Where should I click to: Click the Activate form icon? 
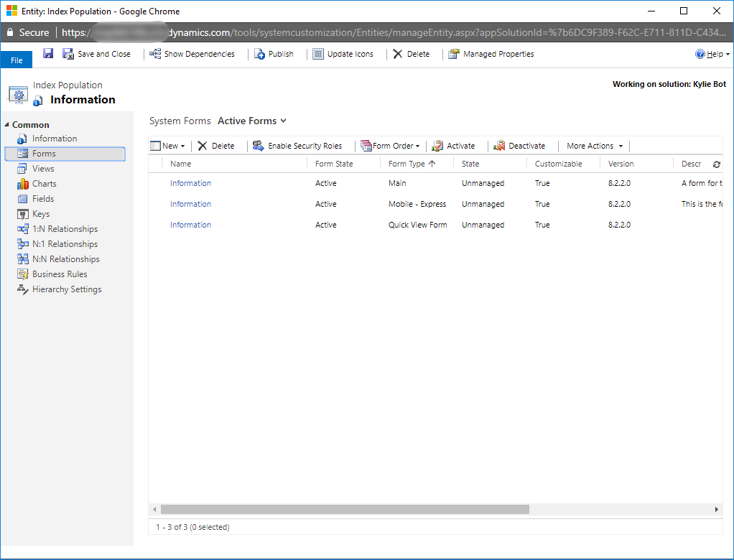437,146
